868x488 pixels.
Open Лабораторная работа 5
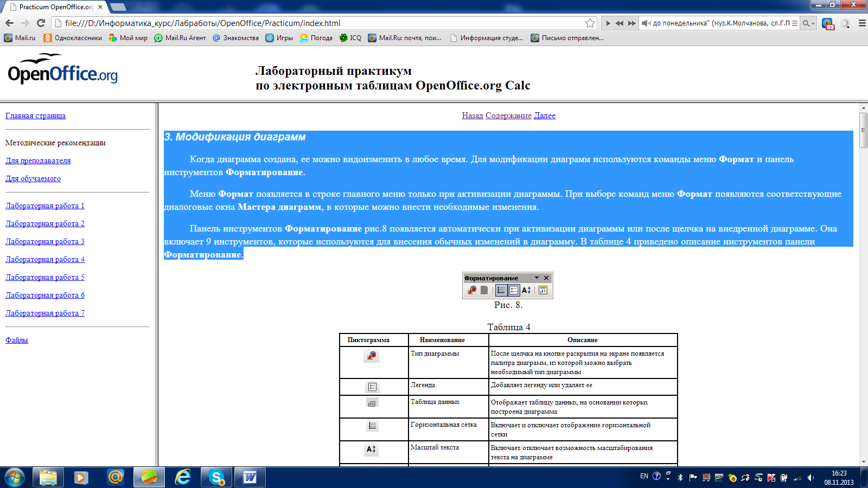(x=45, y=277)
